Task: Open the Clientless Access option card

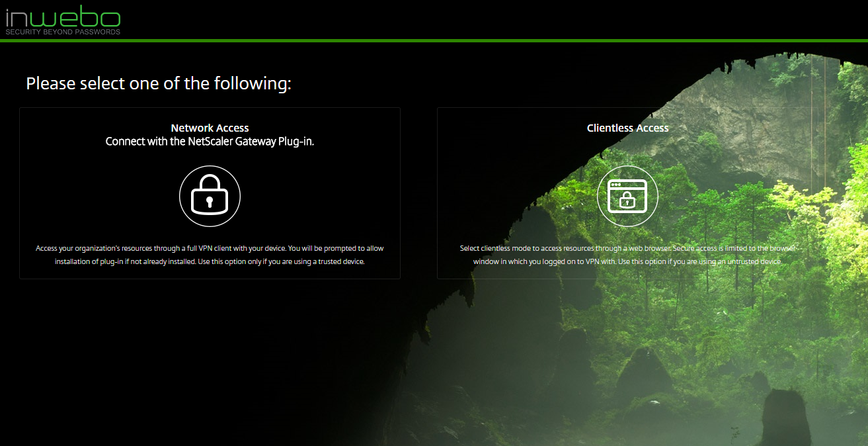Action: pyautogui.click(x=627, y=193)
